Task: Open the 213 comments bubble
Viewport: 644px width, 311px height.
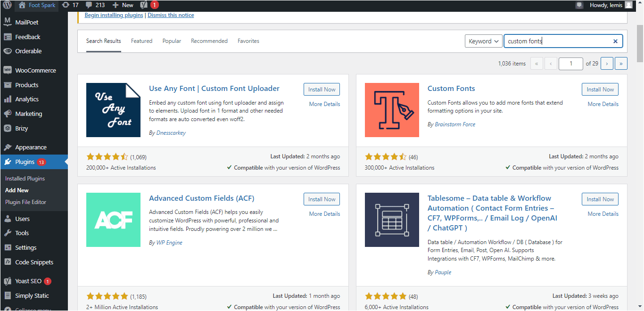Action: 95,5
